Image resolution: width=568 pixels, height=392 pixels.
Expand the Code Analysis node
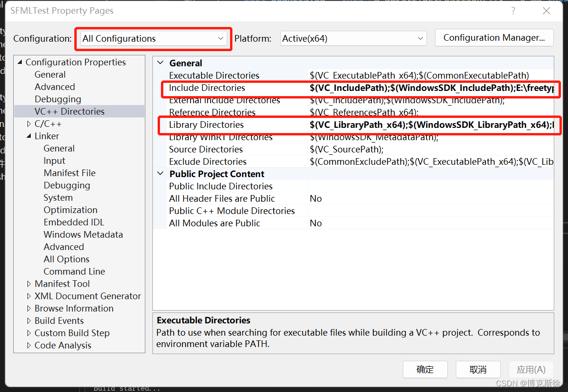click(29, 345)
